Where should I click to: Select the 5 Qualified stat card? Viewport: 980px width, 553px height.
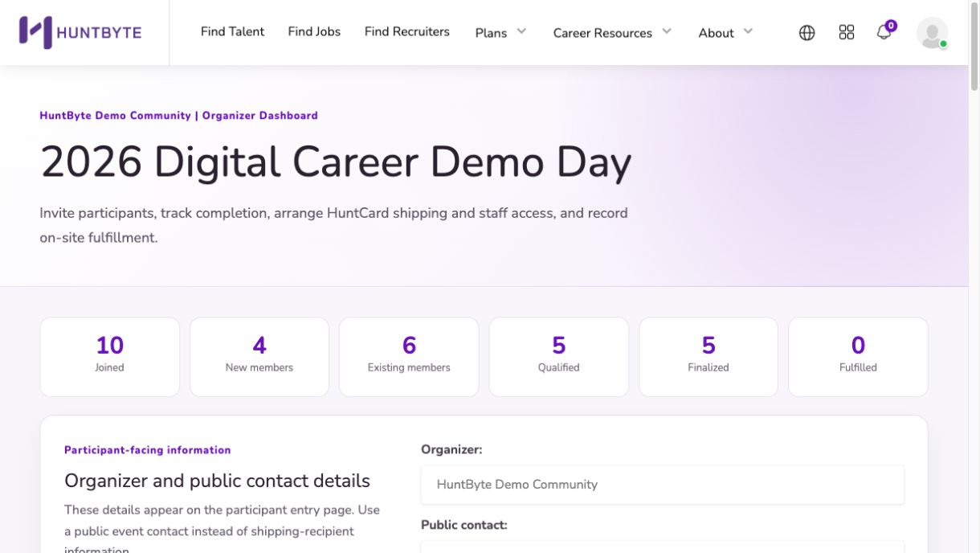[x=559, y=357]
